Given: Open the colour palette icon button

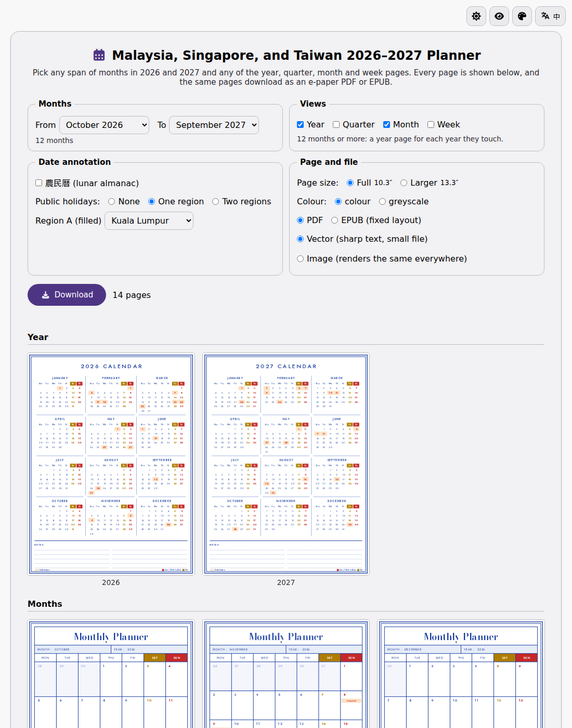Looking at the screenshot, I should point(522,16).
